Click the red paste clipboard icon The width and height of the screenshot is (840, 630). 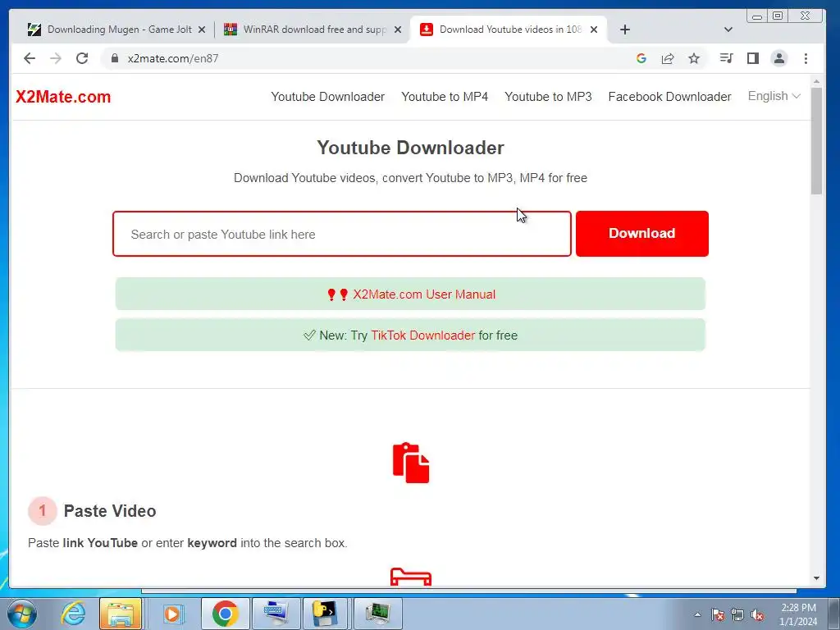tap(411, 463)
